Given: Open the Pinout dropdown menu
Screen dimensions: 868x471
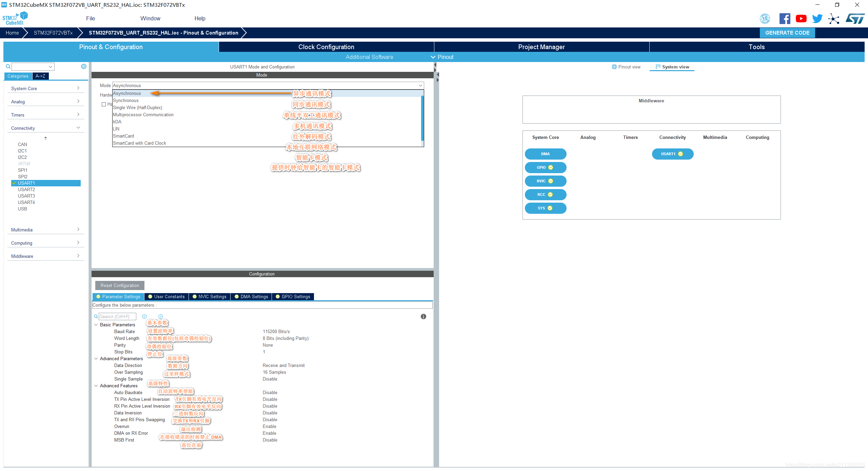Looking at the screenshot, I should coord(442,57).
